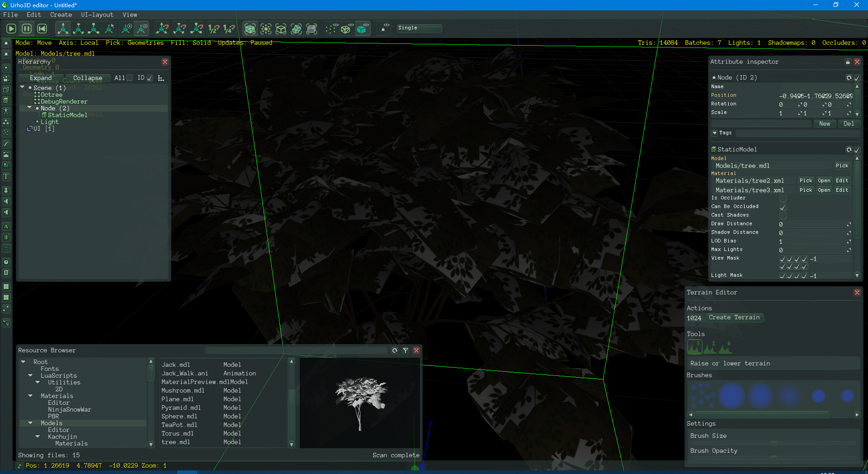
Task: Set pick mode to Zones
Action: pos(281,29)
